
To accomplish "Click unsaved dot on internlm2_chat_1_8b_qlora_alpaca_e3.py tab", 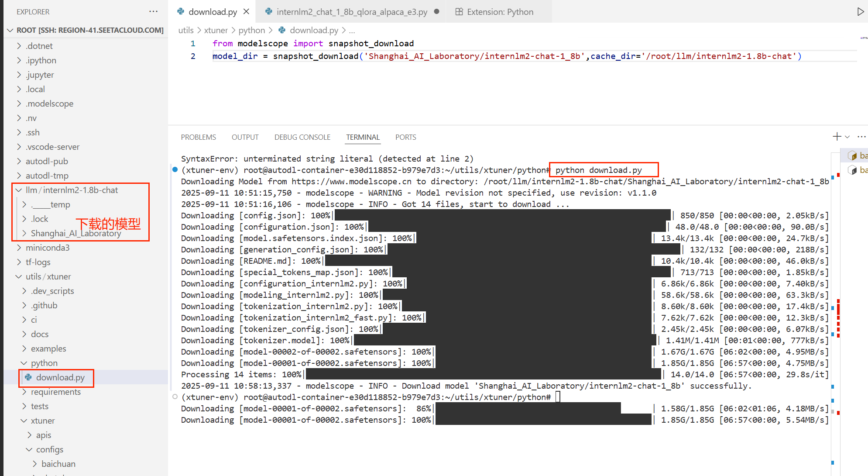I will [436, 12].
